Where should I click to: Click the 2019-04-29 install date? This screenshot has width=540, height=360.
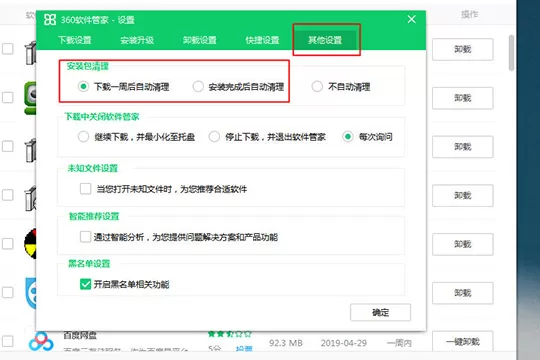(344, 343)
